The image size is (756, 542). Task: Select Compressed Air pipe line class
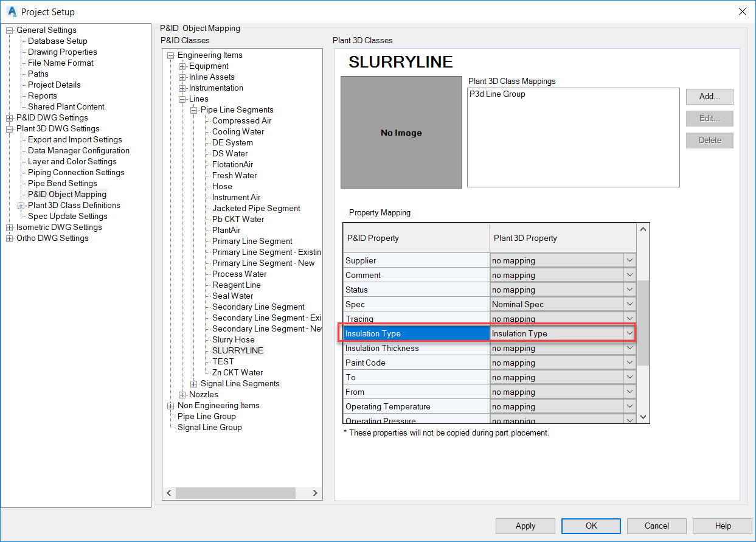(242, 121)
